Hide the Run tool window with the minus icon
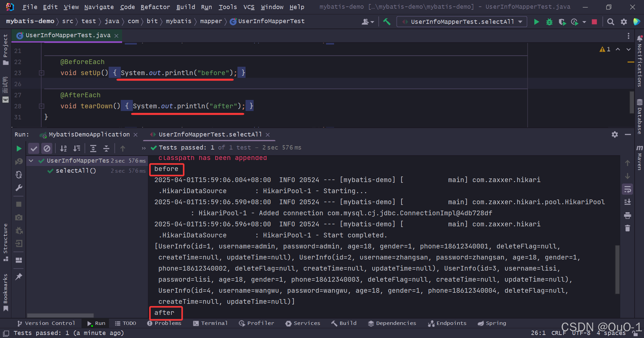The width and height of the screenshot is (644, 338). point(628,134)
